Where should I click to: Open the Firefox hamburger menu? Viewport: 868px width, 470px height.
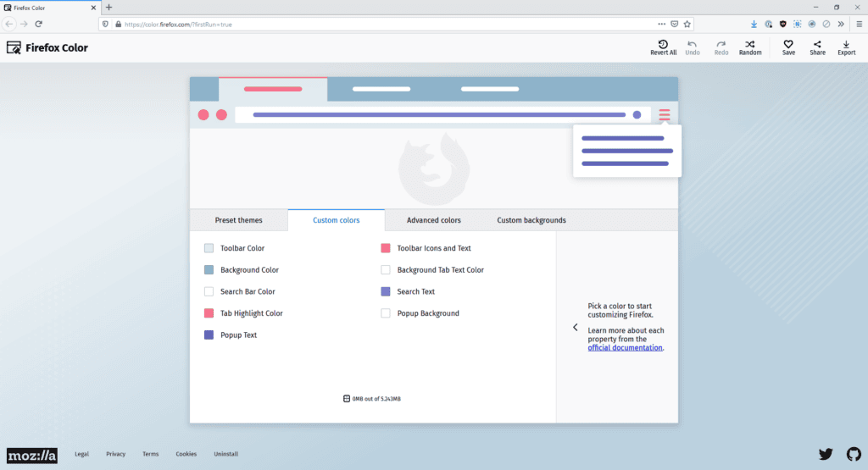tap(860, 24)
